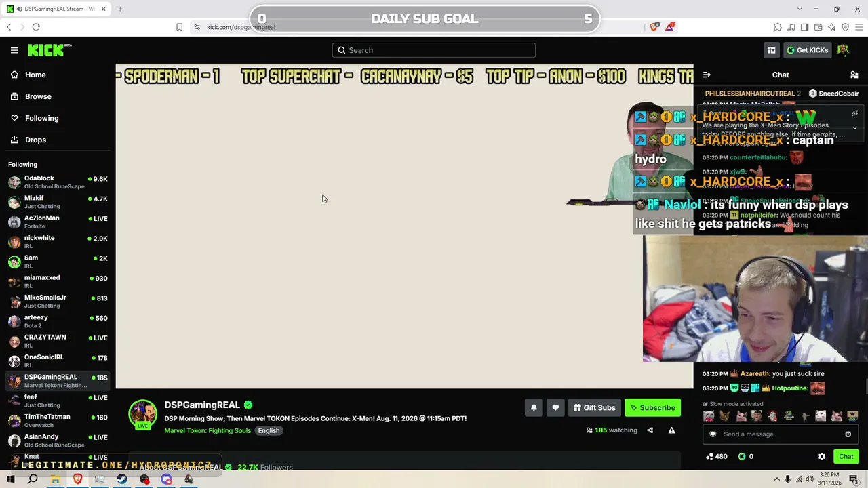The height and width of the screenshot is (488, 868).
Task: Collapse the chat panel with arrow icon
Action: click(707, 75)
